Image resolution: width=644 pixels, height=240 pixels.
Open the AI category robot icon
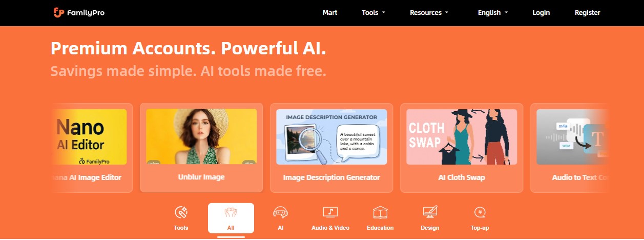click(x=280, y=212)
